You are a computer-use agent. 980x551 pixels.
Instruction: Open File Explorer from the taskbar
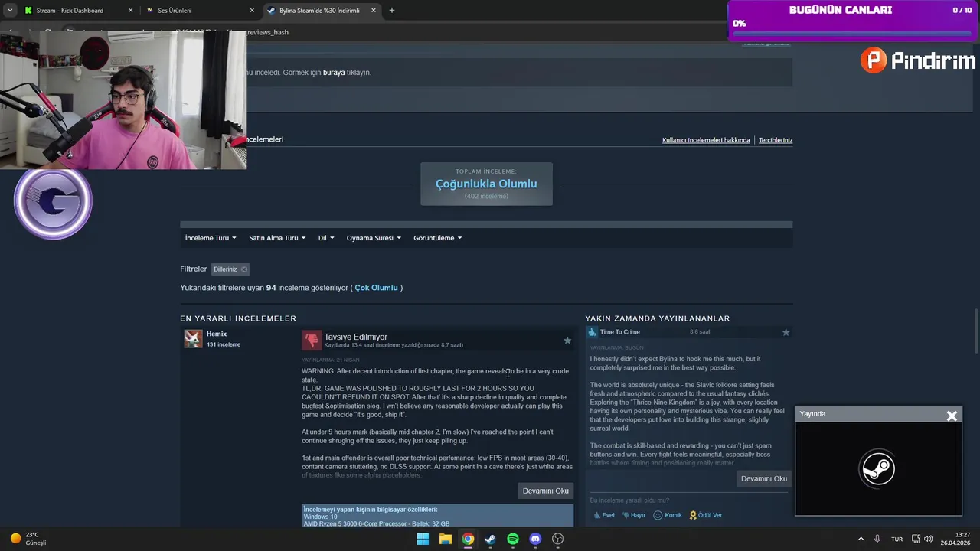pyautogui.click(x=445, y=539)
